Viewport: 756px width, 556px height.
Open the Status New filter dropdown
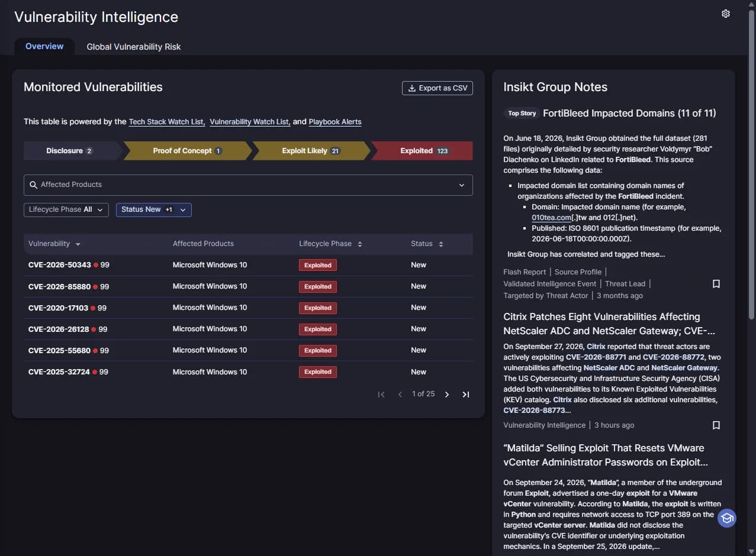click(154, 209)
